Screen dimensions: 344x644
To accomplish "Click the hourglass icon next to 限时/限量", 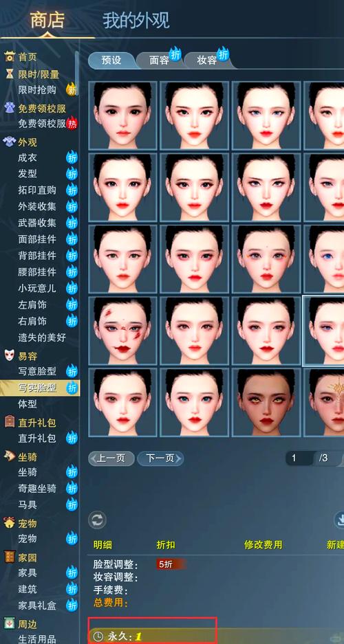I will click(x=10, y=74).
